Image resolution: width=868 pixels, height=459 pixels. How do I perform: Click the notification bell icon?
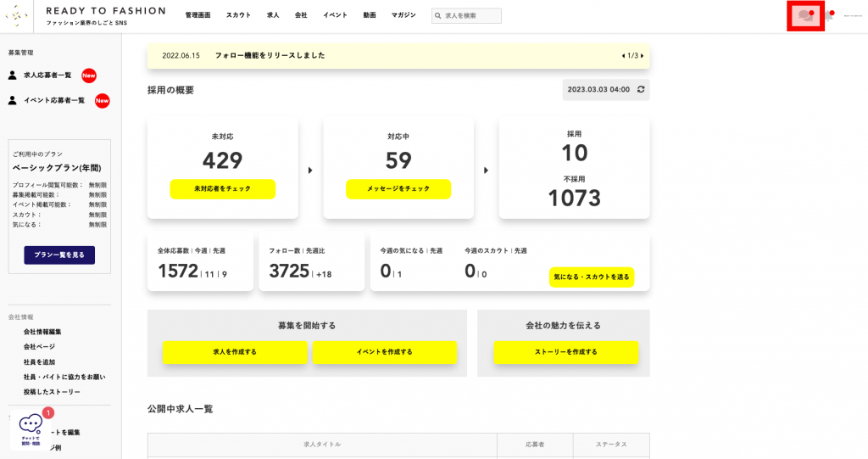pos(828,16)
